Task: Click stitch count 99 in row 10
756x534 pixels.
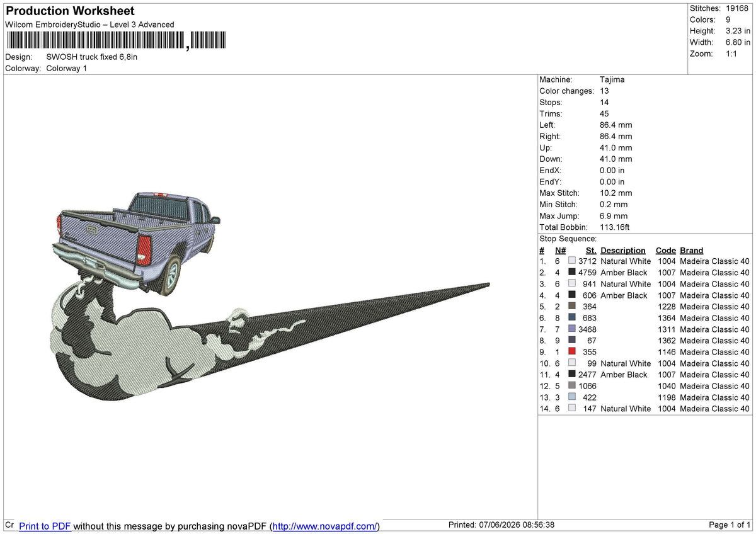Action: [592, 363]
